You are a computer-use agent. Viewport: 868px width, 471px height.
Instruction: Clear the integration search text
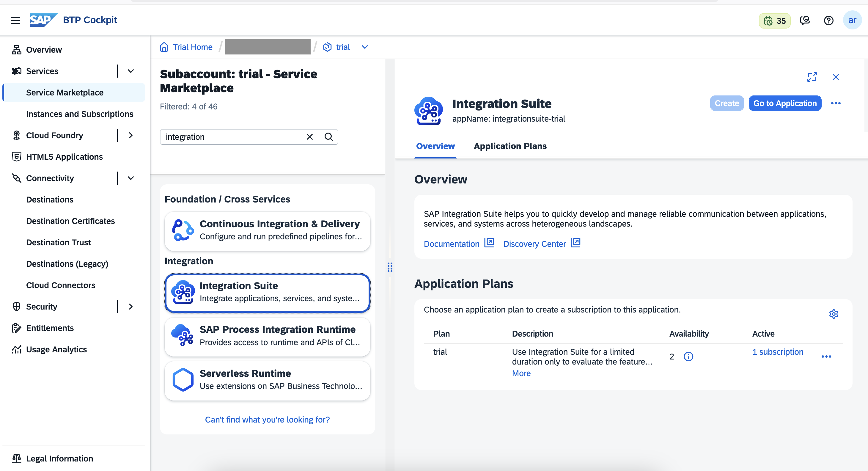pyautogui.click(x=309, y=136)
